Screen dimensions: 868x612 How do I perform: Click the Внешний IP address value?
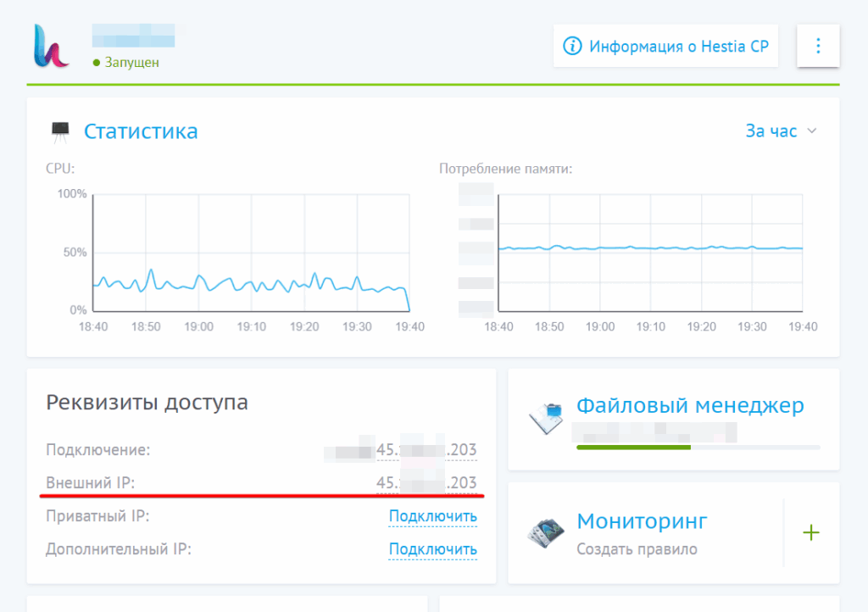(x=426, y=483)
